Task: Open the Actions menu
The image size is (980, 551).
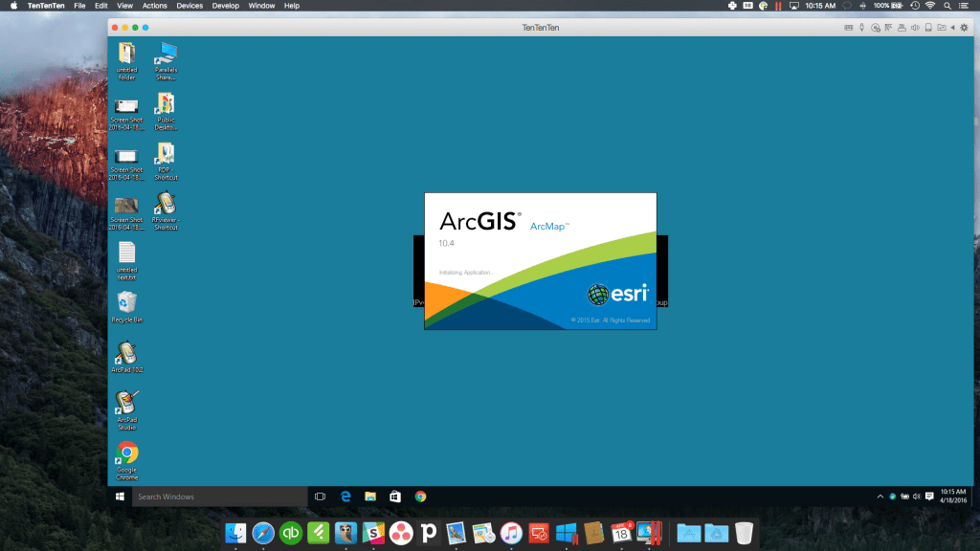Action: pos(154,6)
